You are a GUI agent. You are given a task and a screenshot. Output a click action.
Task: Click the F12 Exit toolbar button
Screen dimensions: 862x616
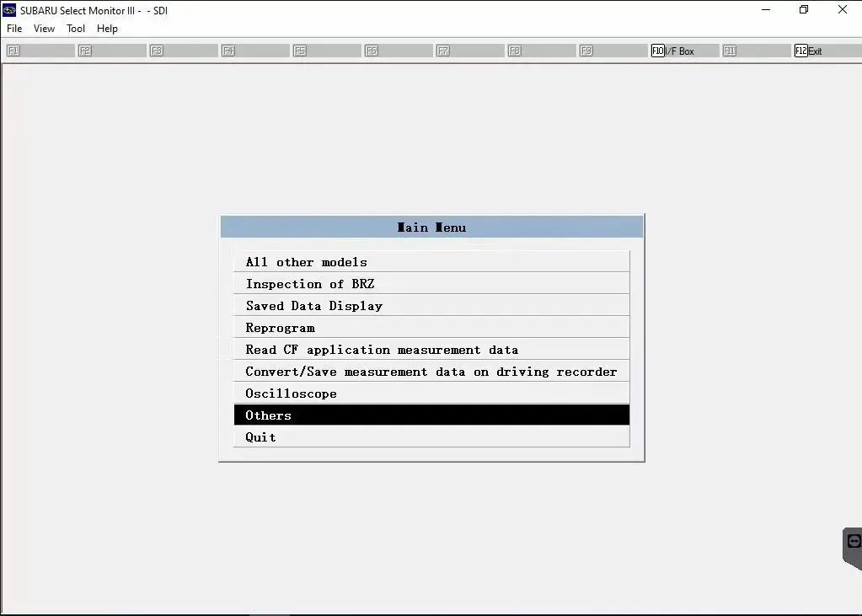[827, 51]
